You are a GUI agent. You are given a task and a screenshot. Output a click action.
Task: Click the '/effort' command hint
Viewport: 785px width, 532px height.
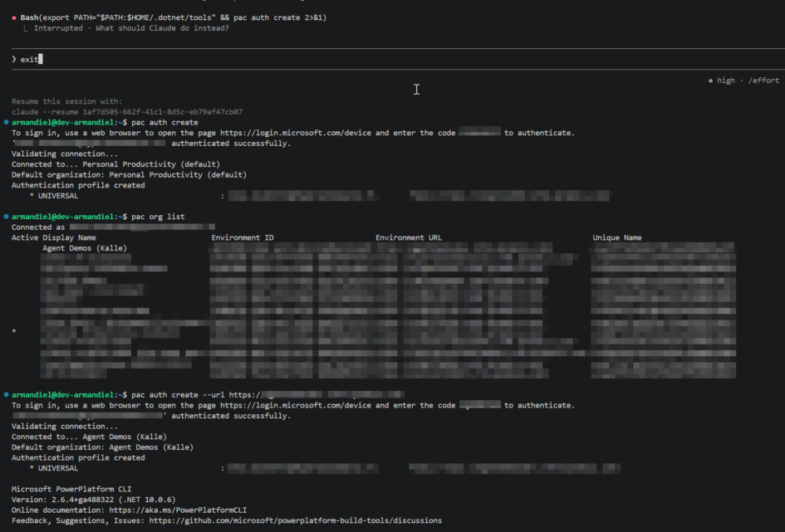point(763,81)
